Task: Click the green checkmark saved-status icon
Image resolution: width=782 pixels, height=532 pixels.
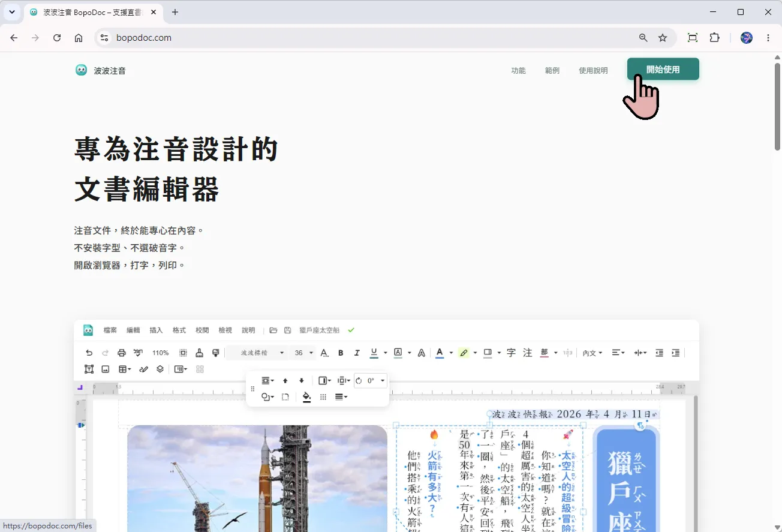Action: tap(351, 330)
